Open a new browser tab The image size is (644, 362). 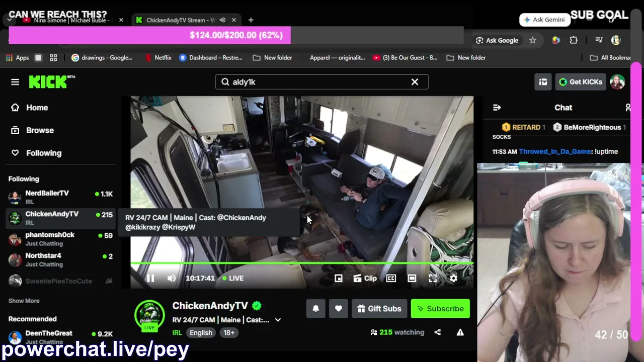point(251,20)
